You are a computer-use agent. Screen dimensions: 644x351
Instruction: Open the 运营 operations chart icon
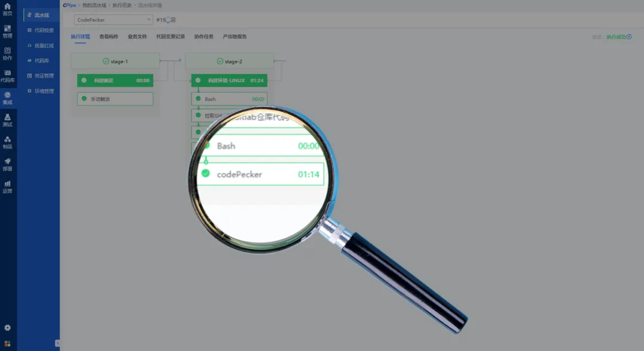point(7,184)
